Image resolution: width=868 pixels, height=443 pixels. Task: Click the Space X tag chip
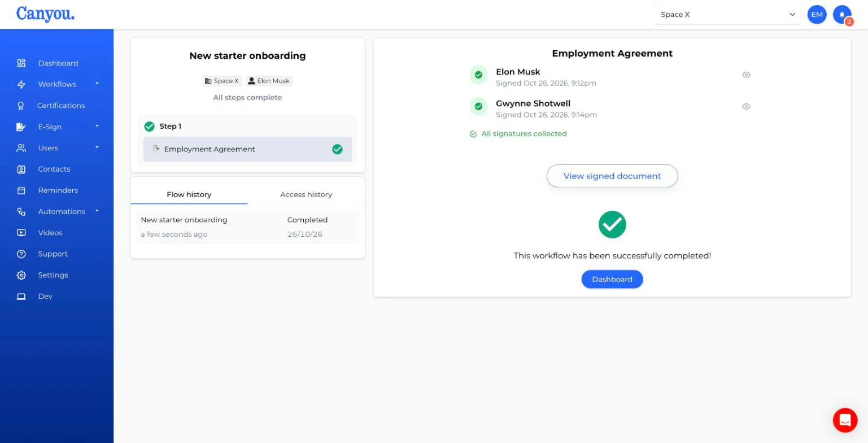[222, 81]
